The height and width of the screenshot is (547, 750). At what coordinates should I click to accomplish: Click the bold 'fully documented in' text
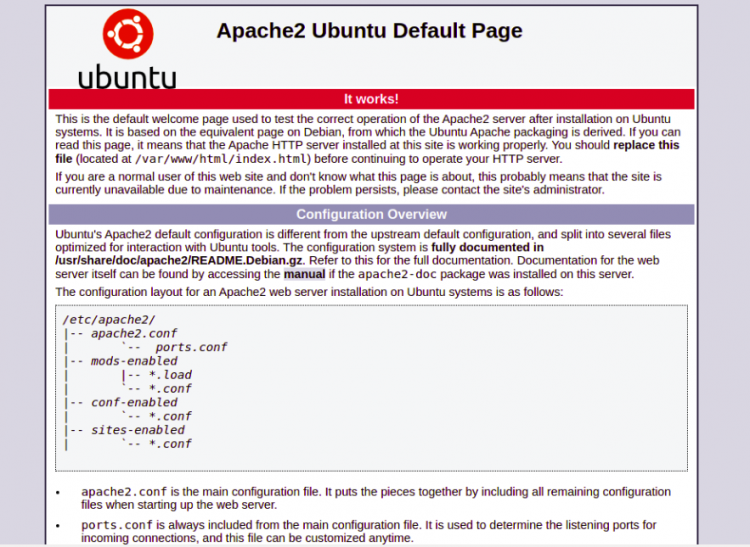click(x=487, y=247)
